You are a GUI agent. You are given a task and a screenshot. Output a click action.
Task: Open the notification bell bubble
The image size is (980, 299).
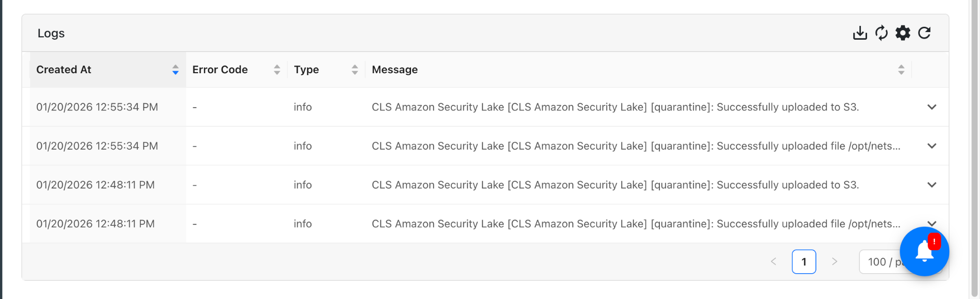924,252
